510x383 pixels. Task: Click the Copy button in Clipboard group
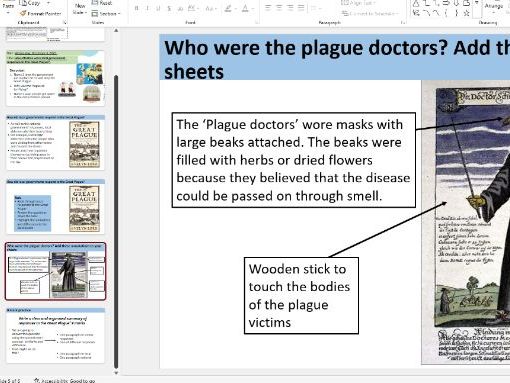point(29,3)
